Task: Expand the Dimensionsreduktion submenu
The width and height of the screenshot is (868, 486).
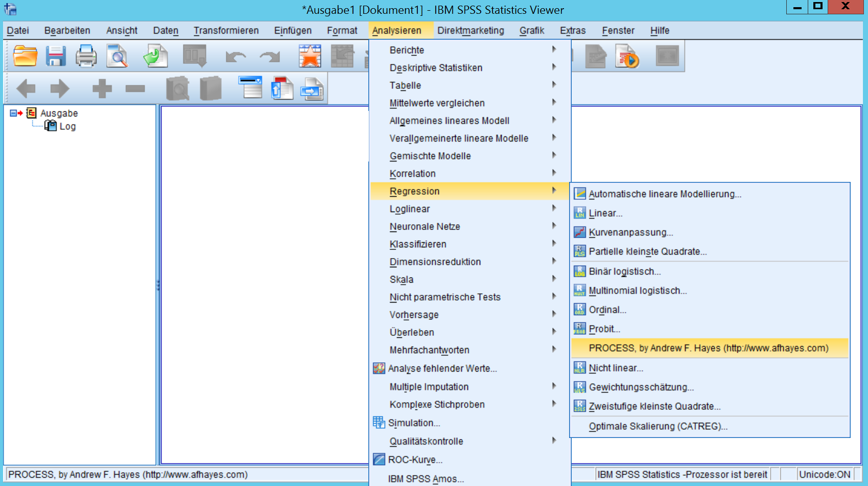Action: click(x=470, y=262)
